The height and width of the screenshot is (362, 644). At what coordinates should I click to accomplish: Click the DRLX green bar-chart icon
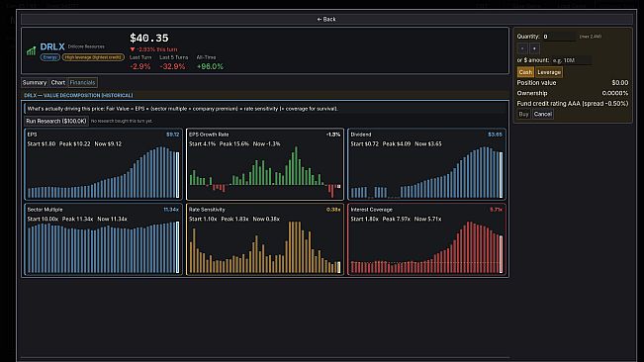[x=32, y=51]
